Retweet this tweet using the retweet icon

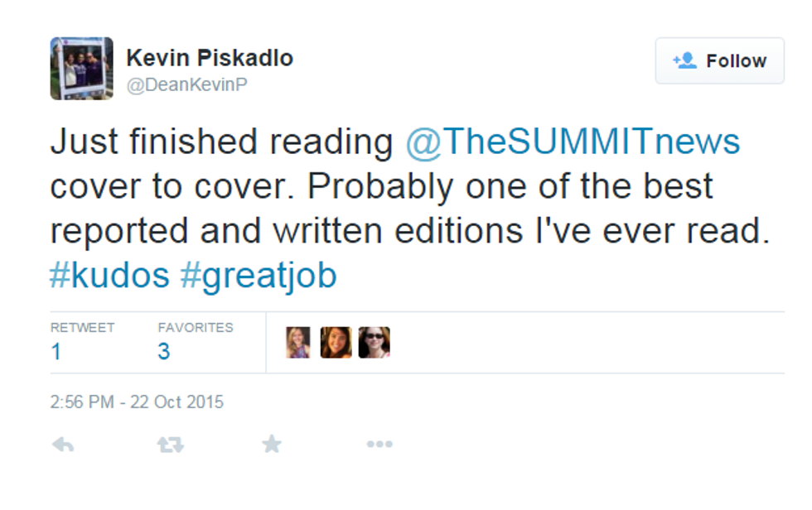pyautogui.click(x=170, y=445)
